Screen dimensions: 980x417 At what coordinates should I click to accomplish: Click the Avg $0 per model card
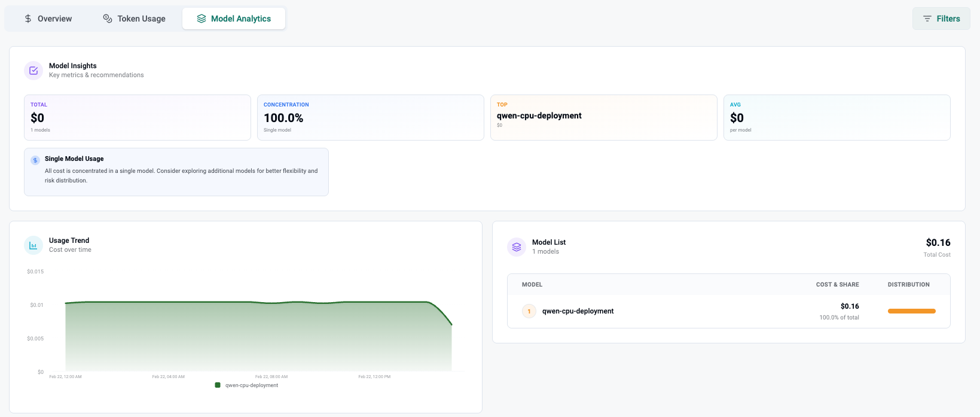pos(836,117)
